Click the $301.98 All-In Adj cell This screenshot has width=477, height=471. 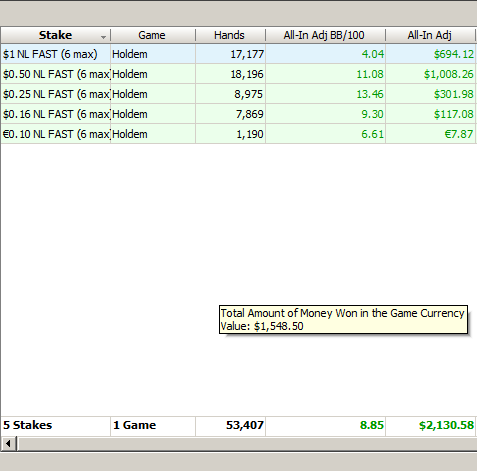pos(430,94)
